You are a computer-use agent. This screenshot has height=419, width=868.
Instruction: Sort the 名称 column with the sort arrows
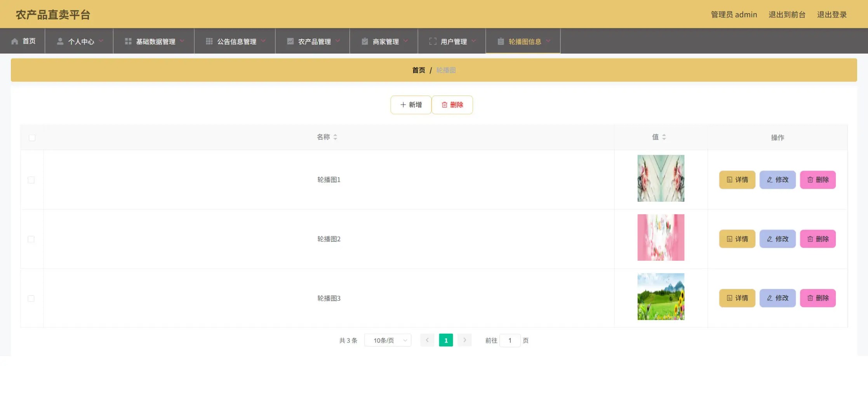coord(335,137)
